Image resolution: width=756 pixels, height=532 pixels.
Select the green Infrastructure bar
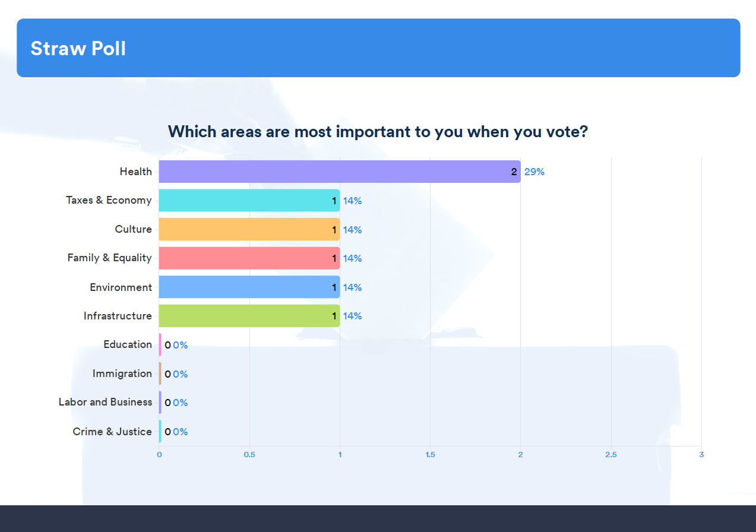point(249,316)
